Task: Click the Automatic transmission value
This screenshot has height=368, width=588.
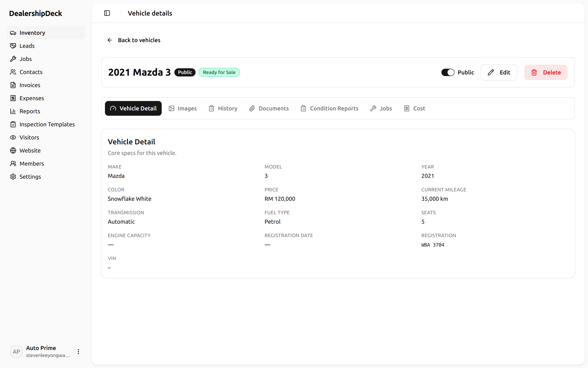Action: [x=121, y=222]
